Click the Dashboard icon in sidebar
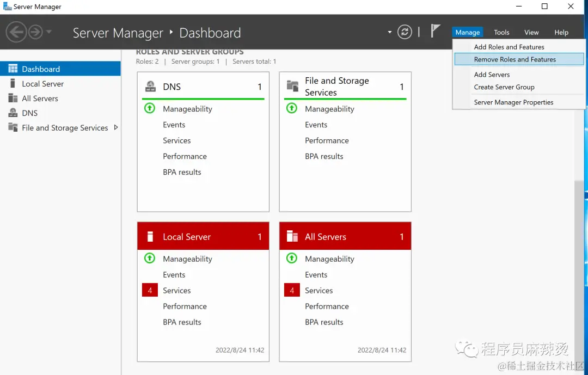The height and width of the screenshot is (375, 588). point(13,69)
